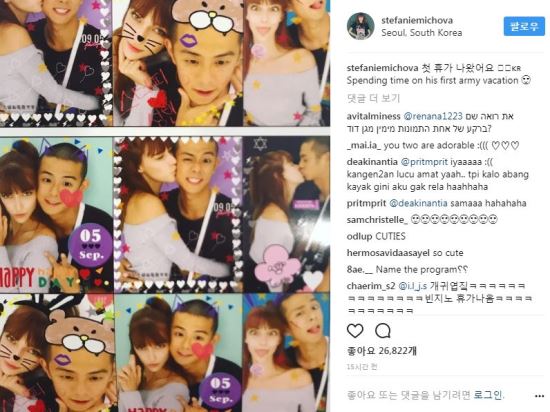View the samchristelle_ profile
Screen dimensions: 550x412
377,220
